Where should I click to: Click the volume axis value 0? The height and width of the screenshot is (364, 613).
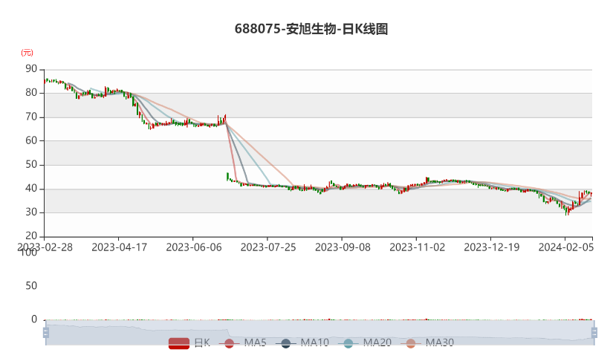[x=34, y=319]
